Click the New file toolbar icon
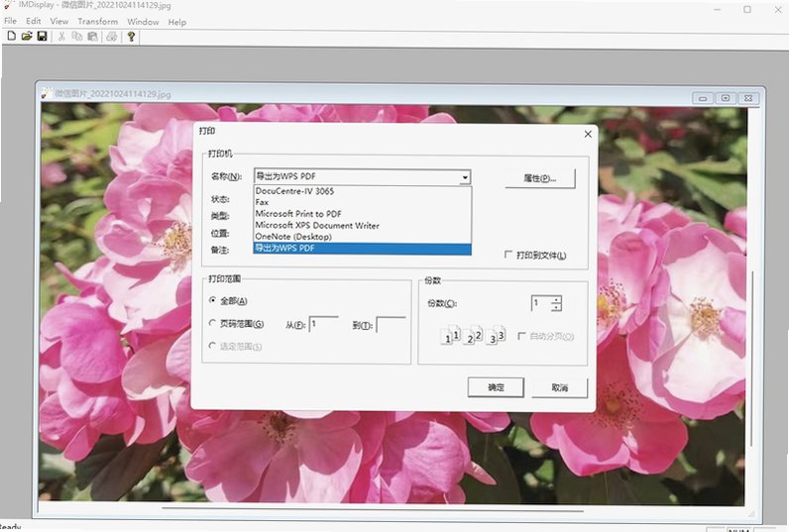Screen dimensions: 789x532 click(x=12, y=36)
